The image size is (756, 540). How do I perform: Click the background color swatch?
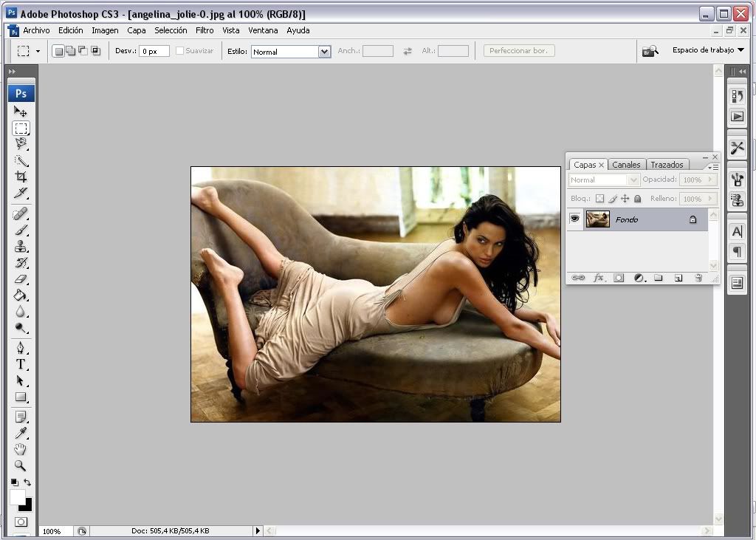[x=27, y=506]
